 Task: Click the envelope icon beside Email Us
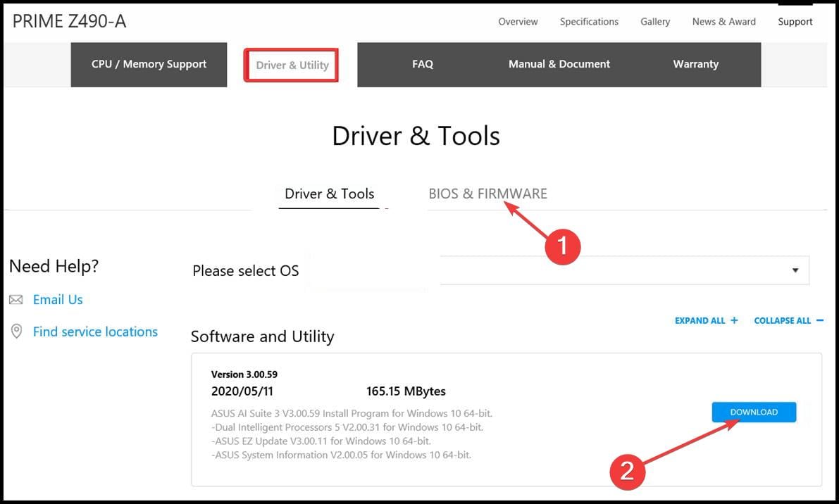click(15, 300)
